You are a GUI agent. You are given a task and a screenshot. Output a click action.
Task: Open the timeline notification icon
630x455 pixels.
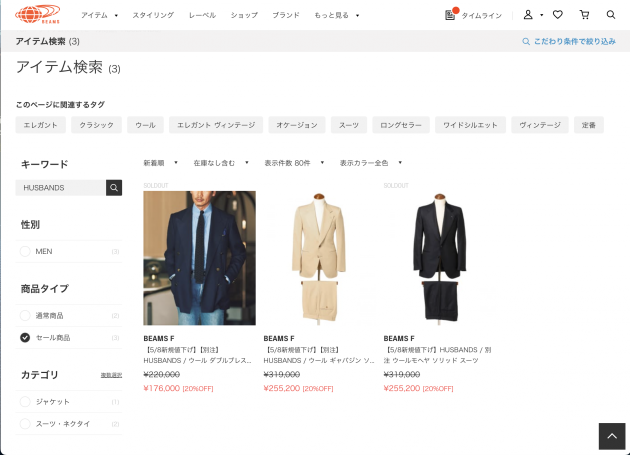click(x=451, y=14)
